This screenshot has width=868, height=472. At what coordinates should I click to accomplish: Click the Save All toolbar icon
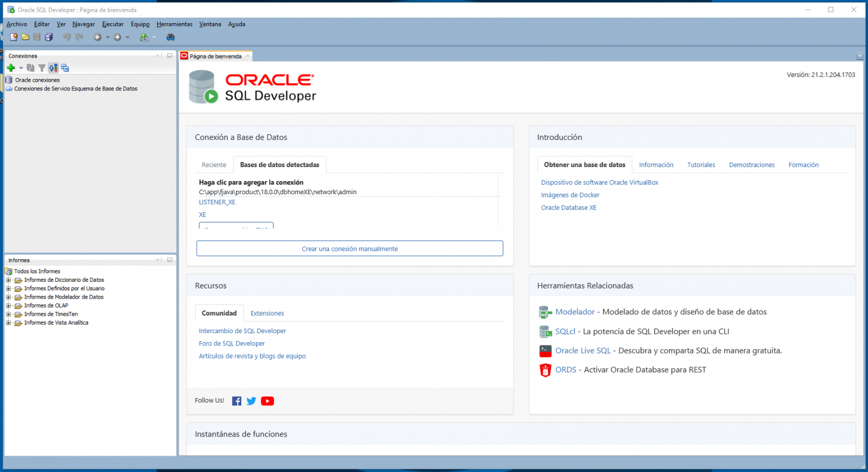coord(49,37)
